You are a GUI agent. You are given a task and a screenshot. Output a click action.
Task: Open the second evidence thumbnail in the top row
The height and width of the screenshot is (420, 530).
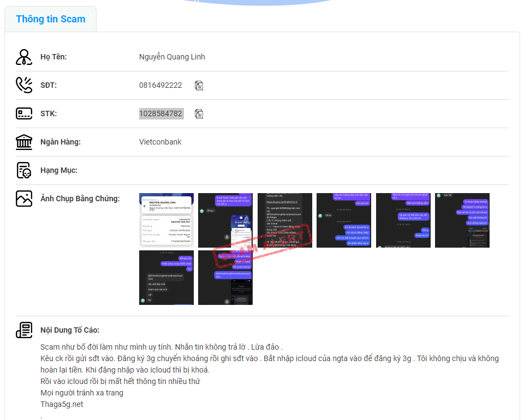(225, 220)
